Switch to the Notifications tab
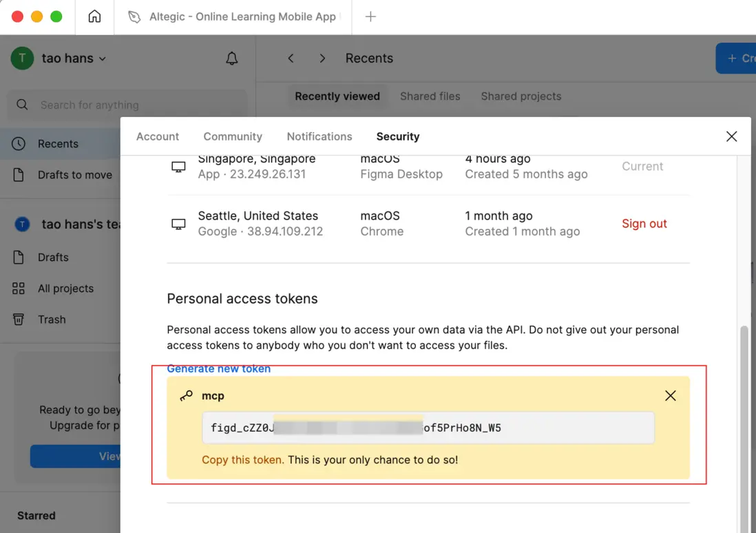The height and width of the screenshot is (533, 756). click(319, 136)
